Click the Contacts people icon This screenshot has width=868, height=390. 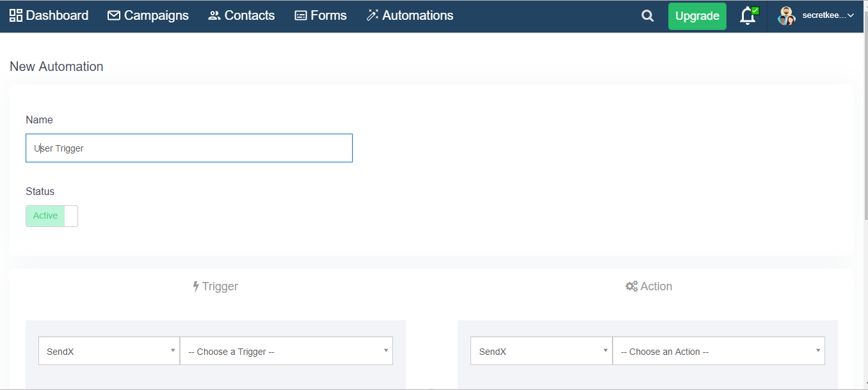[214, 15]
